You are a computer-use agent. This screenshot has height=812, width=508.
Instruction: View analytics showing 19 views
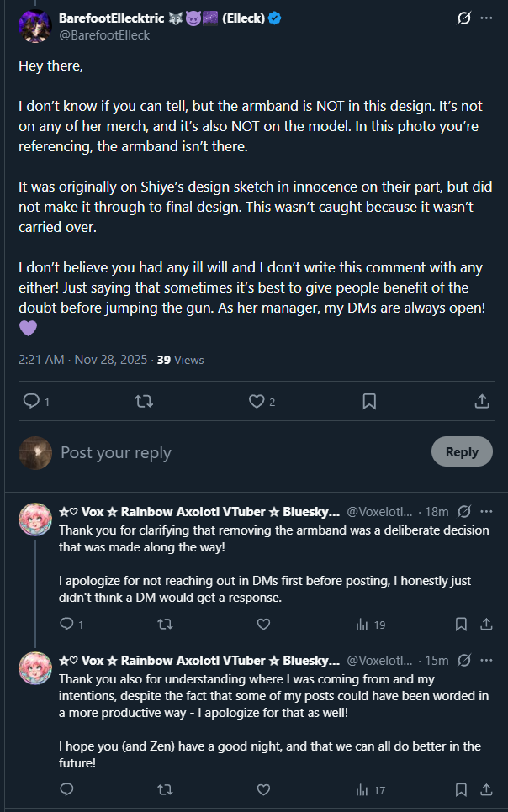370,624
